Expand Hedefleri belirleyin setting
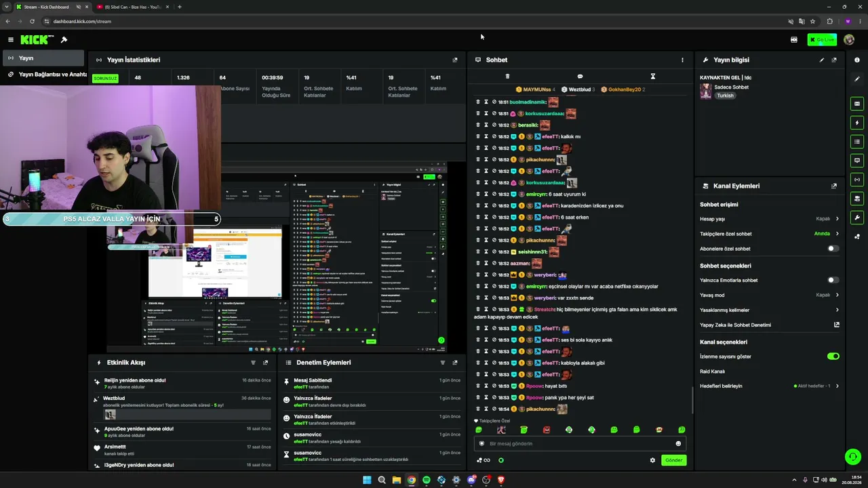 770,386
